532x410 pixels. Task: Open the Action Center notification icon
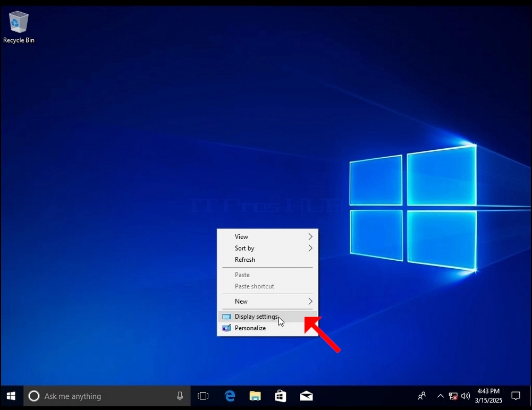point(516,396)
